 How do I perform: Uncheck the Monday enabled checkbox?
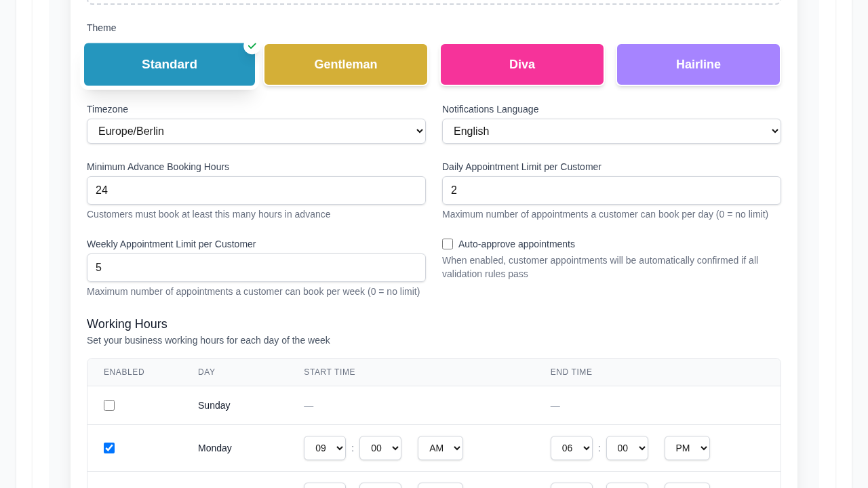tap(109, 448)
